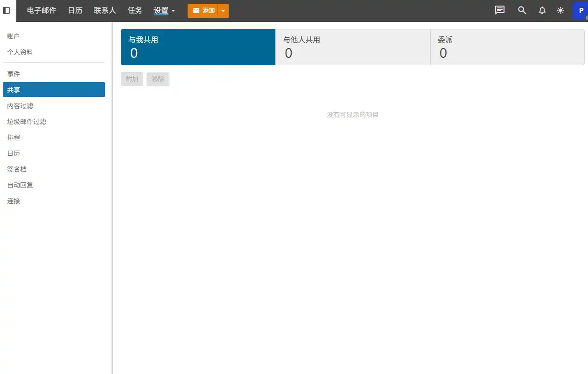The width and height of the screenshot is (588, 374).
Task: Click the 移除 button
Action: [158, 79]
